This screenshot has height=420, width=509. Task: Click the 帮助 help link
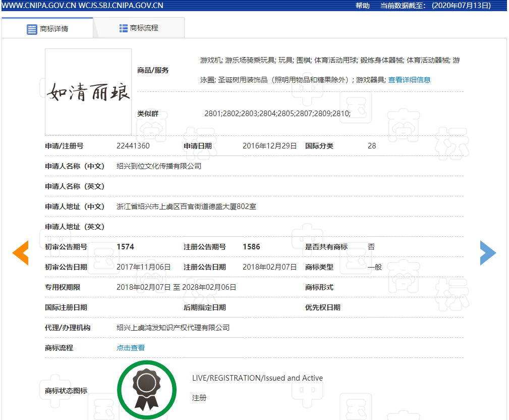point(363,6)
